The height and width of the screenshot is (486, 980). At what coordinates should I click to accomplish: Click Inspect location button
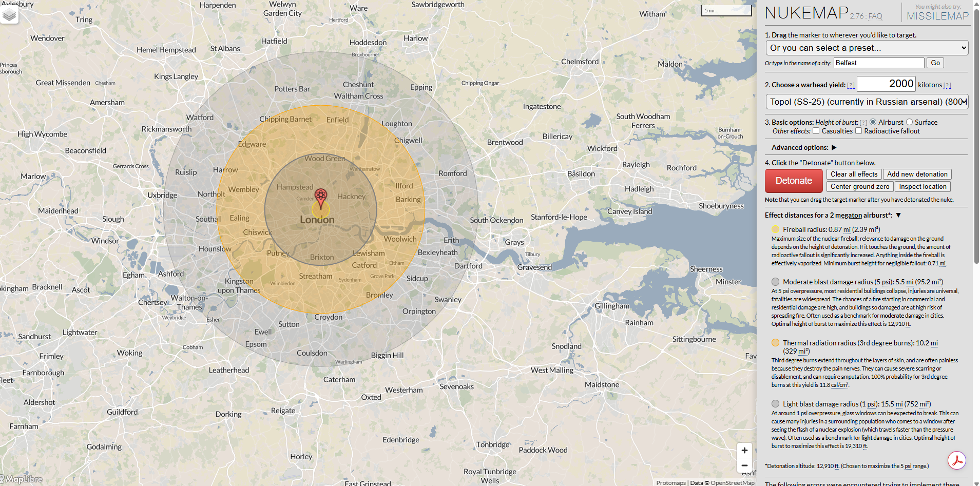click(923, 187)
